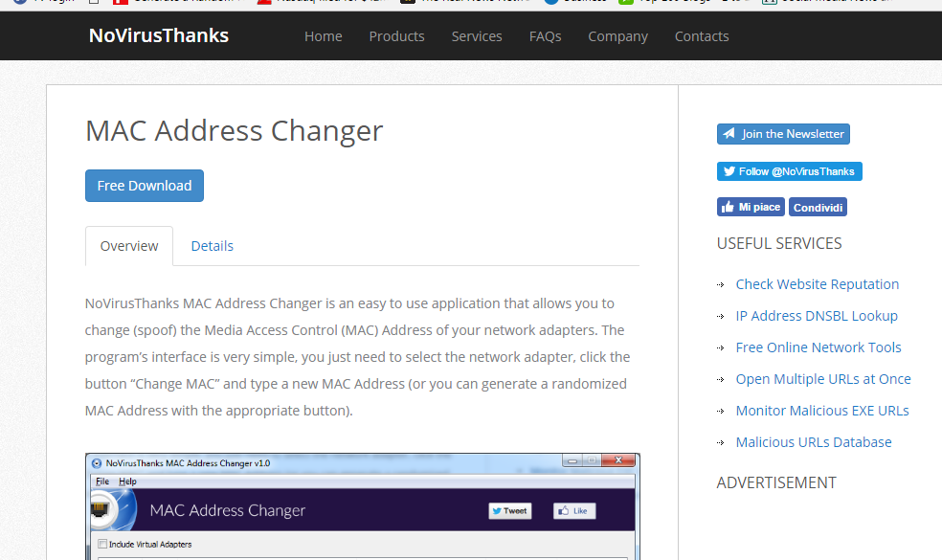Screen dimensions: 942x560
Task: Click the app title bar icon in screenshot
Action: pos(97,463)
